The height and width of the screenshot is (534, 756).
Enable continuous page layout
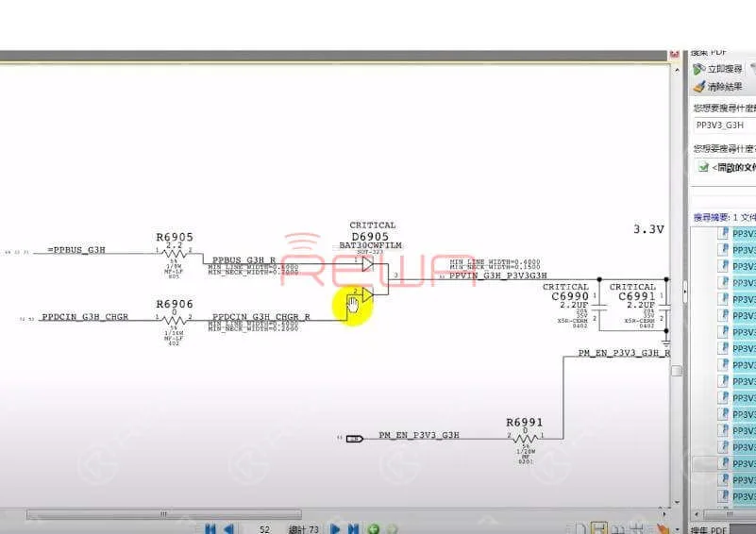point(598,528)
